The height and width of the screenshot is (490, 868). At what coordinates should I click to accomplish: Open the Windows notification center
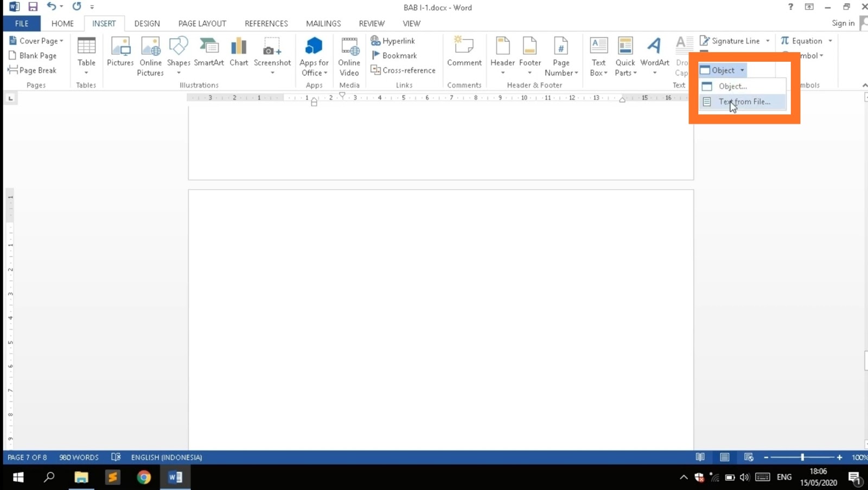pyautogui.click(x=854, y=477)
